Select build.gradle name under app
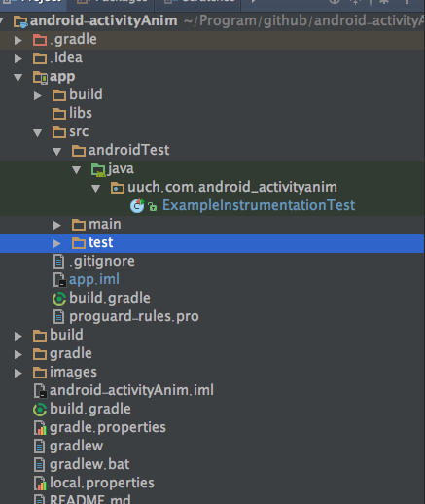 [x=110, y=299]
